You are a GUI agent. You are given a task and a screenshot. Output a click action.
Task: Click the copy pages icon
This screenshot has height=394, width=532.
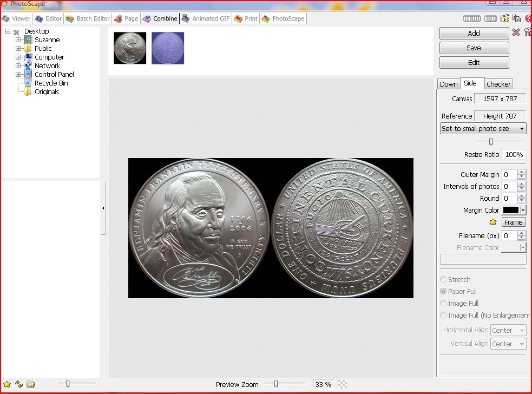coord(517,18)
